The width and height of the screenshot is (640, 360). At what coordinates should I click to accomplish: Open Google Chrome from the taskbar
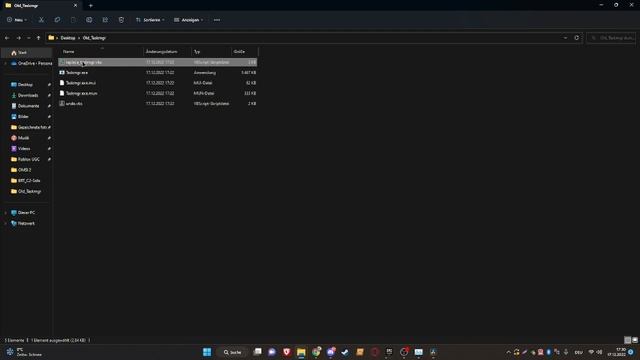pyautogui.click(x=316, y=352)
